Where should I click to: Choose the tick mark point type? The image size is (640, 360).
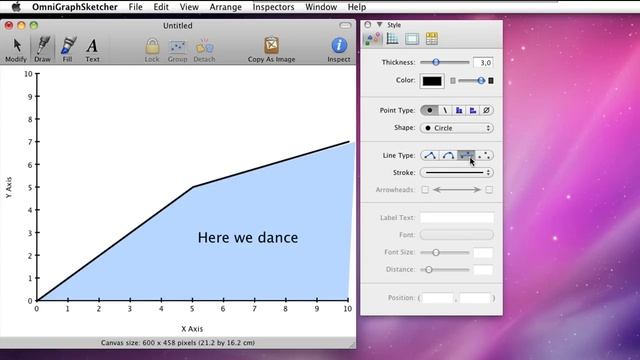pos(445,110)
